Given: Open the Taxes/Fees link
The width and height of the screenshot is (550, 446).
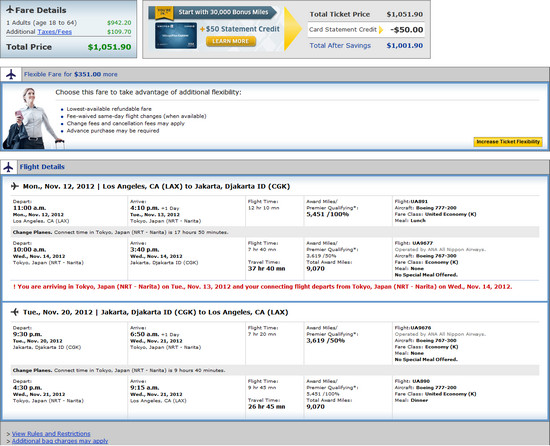Looking at the screenshot, I should [54, 32].
